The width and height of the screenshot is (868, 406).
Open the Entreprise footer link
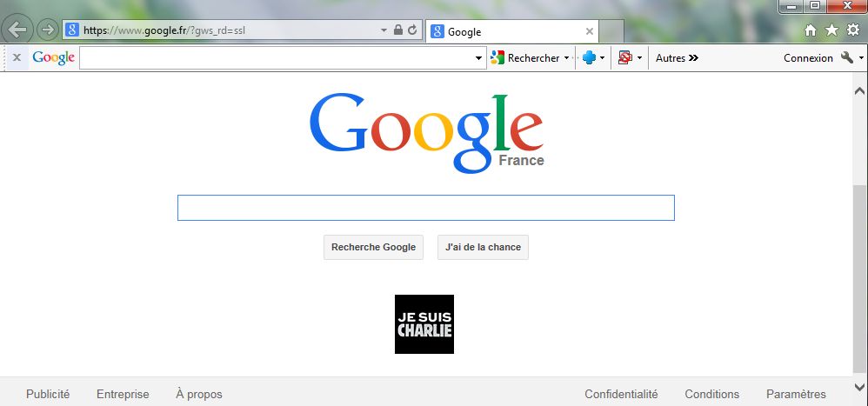[123, 395]
